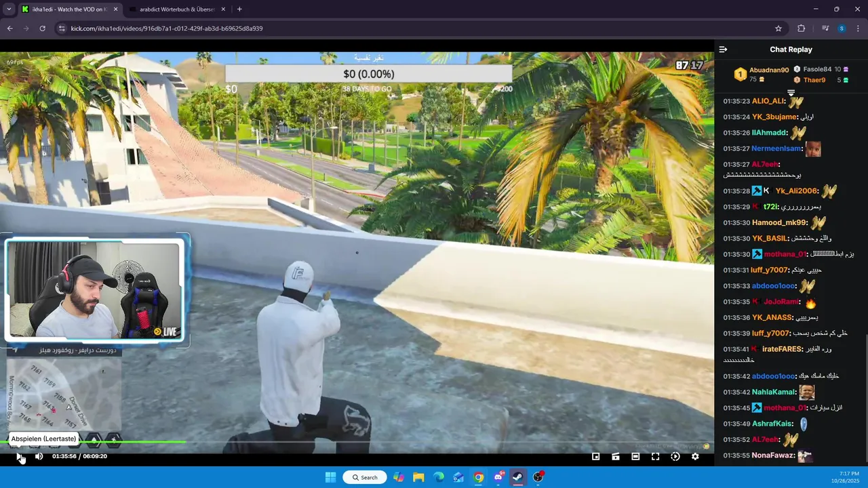Toggle autoplay circular play icon
This screenshot has height=488, width=868.
tap(675, 457)
